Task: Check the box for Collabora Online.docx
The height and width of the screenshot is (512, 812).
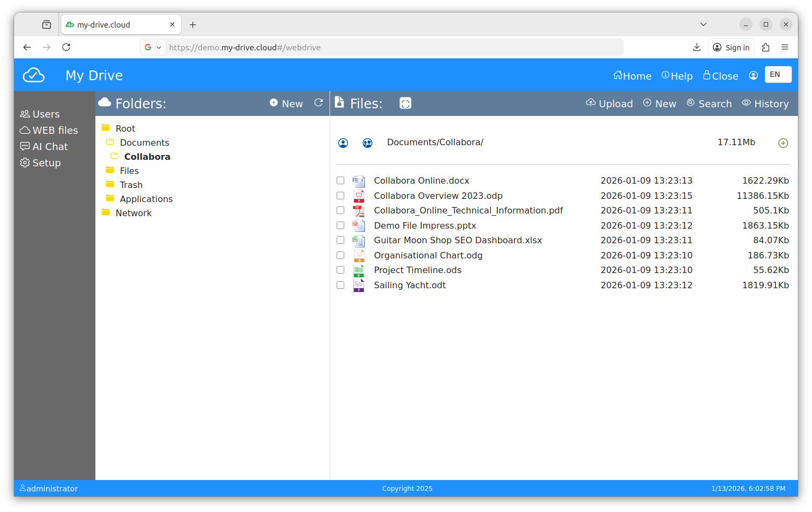Action: pyautogui.click(x=340, y=181)
